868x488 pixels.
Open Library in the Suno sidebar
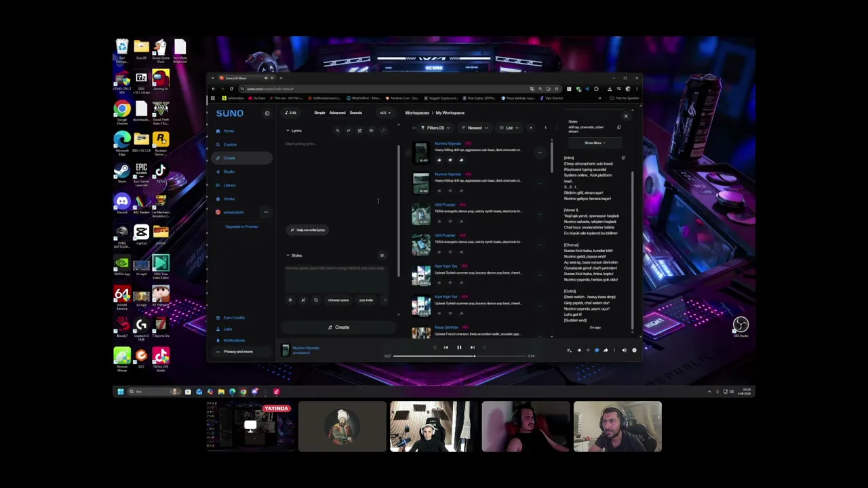point(229,185)
